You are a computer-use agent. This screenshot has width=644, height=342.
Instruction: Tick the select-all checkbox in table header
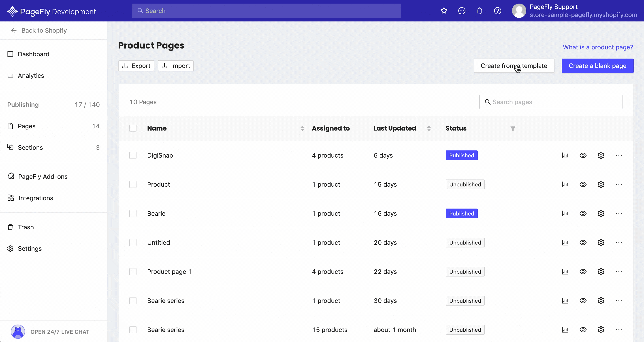coord(133,128)
